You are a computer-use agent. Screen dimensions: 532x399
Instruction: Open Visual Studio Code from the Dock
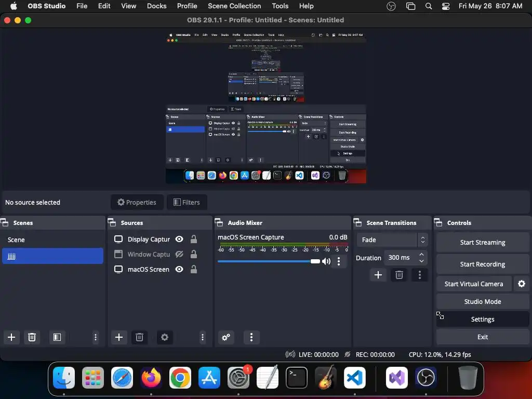pyautogui.click(x=354, y=377)
